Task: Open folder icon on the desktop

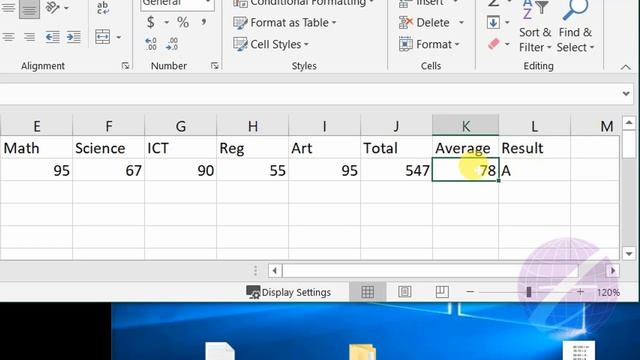Action: click(362, 352)
